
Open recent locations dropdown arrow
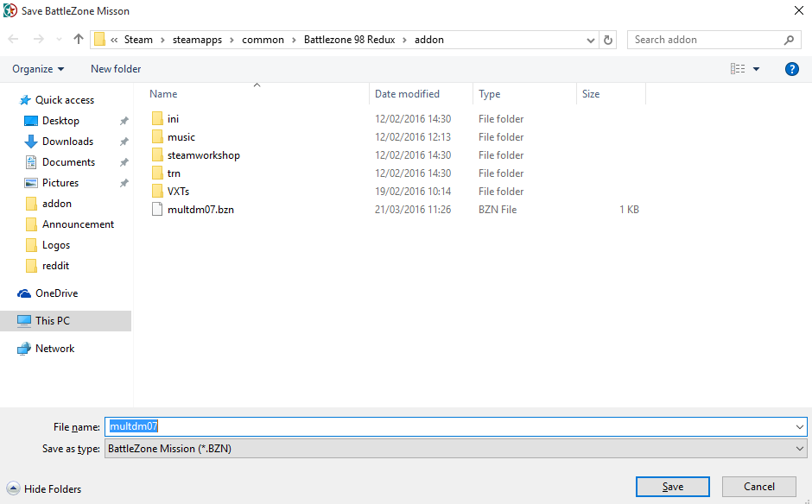pyautogui.click(x=59, y=40)
